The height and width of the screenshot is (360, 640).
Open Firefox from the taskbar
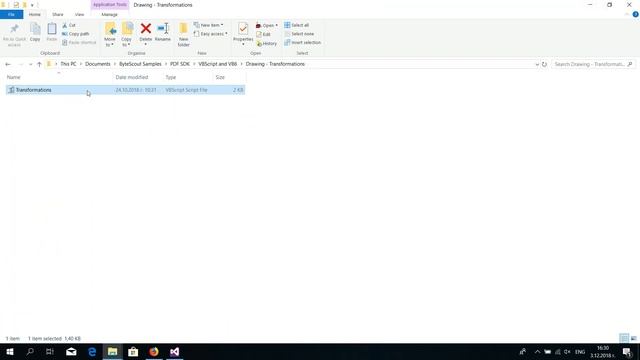(154, 351)
